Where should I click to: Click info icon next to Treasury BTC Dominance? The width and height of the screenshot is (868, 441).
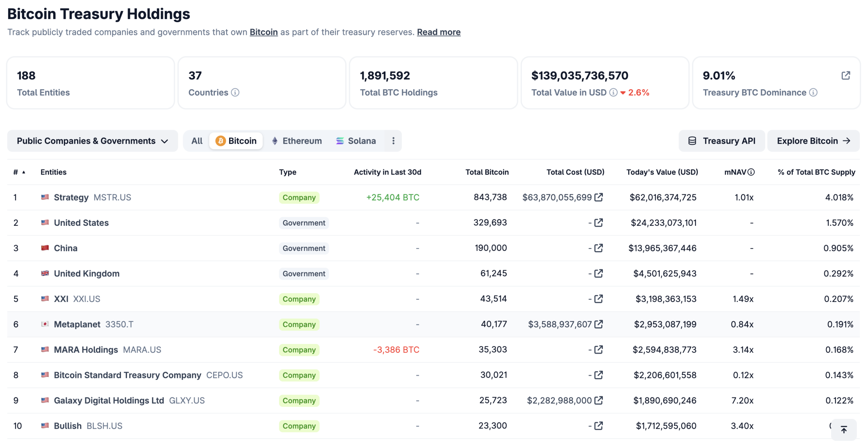click(813, 92)
